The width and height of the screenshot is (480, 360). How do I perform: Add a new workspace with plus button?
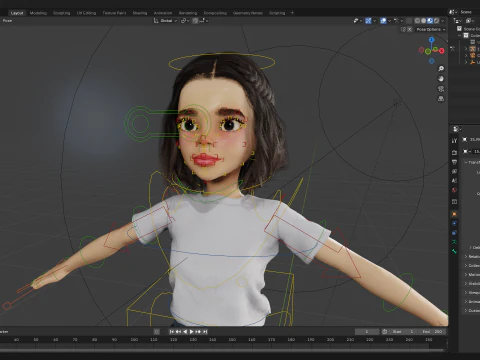tap(292, 13)
